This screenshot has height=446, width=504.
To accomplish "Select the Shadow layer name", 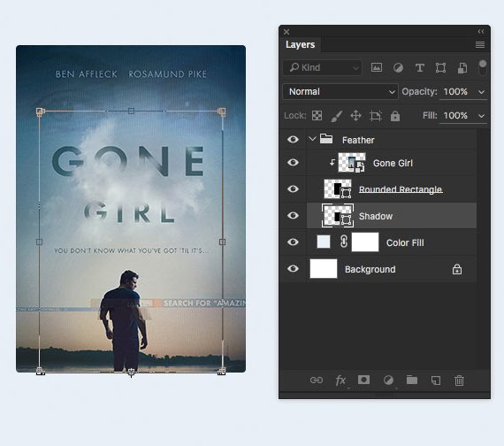I will pyautogui.click(x=376, y=216).
